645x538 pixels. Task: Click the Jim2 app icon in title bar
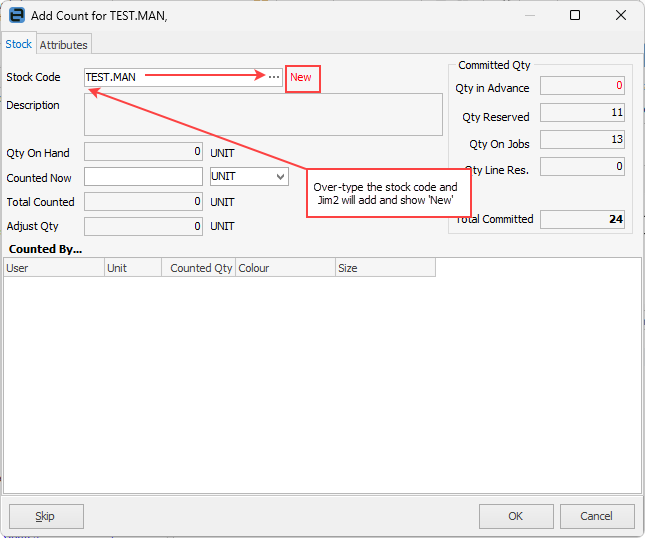click(17, 15)
